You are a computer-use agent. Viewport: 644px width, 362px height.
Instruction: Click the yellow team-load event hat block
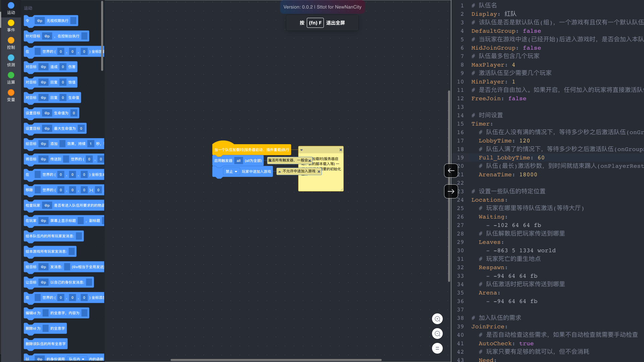click(251, 150)
